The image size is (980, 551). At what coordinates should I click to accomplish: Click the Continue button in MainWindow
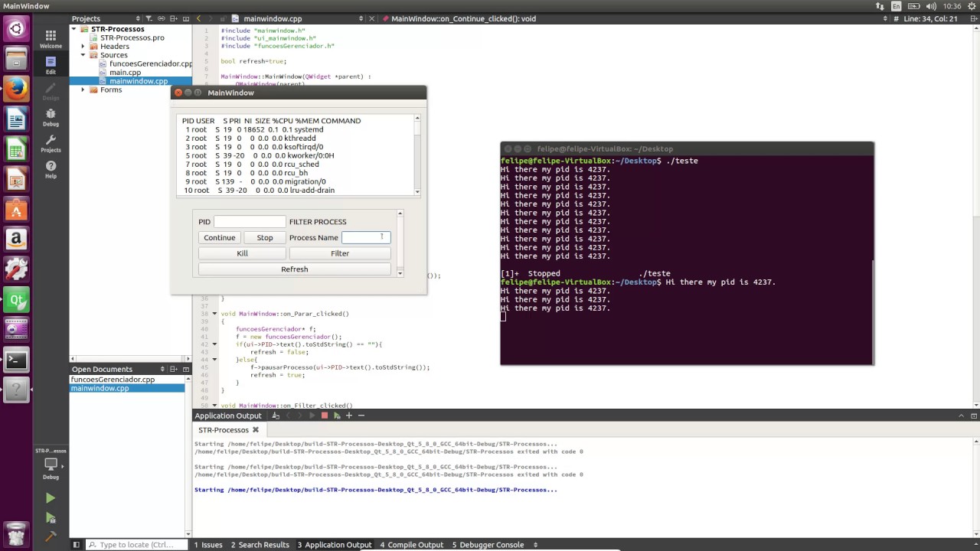tap(220, 237)
